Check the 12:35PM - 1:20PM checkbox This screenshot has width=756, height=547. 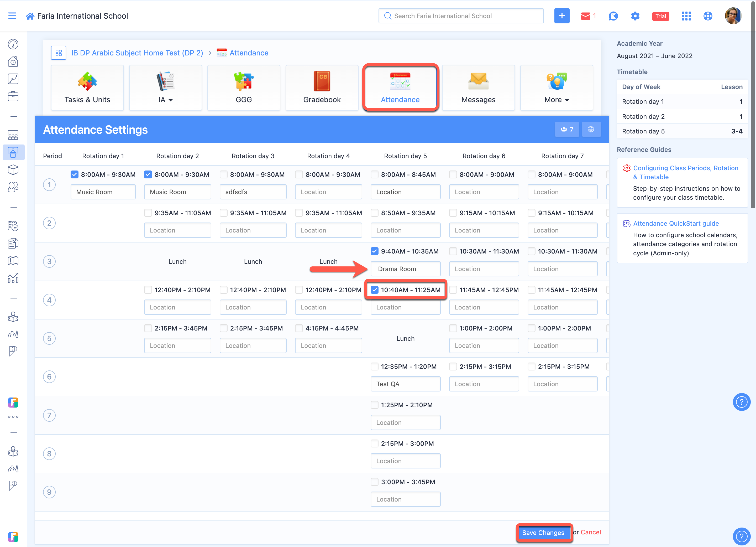pyautogui.click(x=375, y=367)
